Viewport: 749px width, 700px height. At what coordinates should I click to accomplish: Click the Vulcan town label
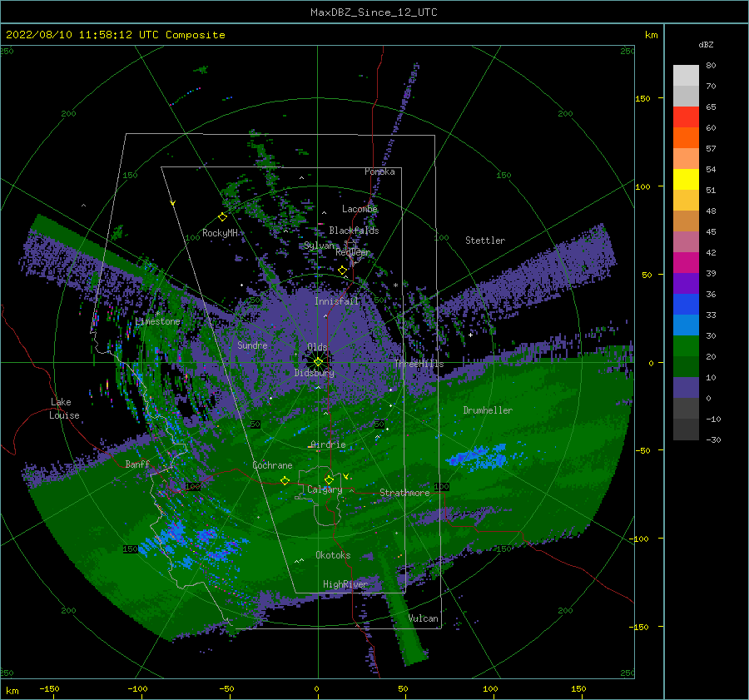tap(423, 618)
